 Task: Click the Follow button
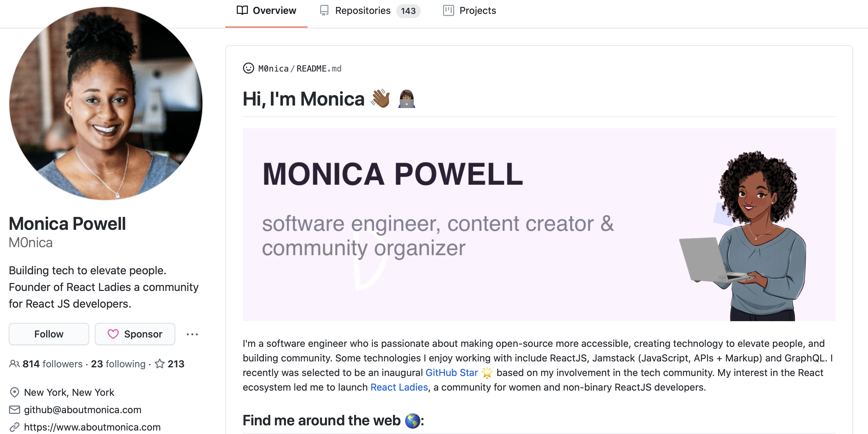click(x=49, y=334)
